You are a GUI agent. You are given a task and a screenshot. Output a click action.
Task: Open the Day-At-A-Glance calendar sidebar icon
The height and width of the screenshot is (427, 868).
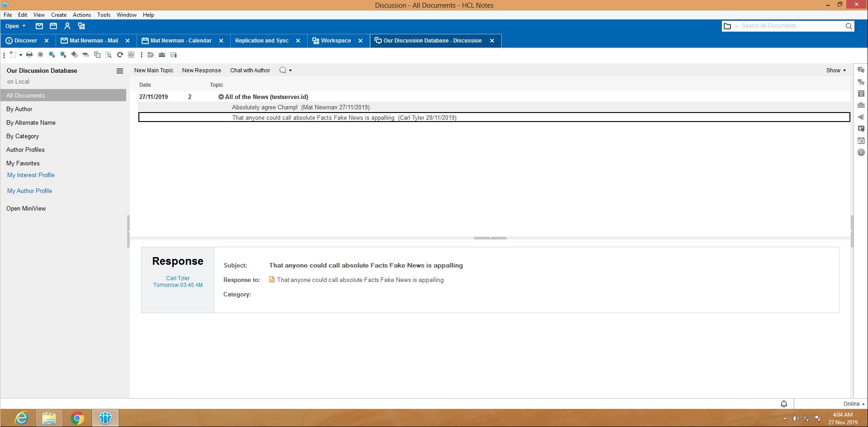pyautogui.click(x=861, y=141)
